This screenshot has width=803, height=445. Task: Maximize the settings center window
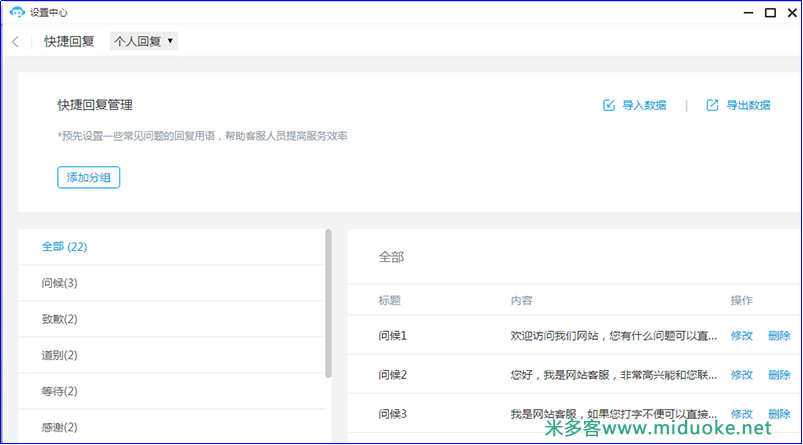tap(770, 12)
